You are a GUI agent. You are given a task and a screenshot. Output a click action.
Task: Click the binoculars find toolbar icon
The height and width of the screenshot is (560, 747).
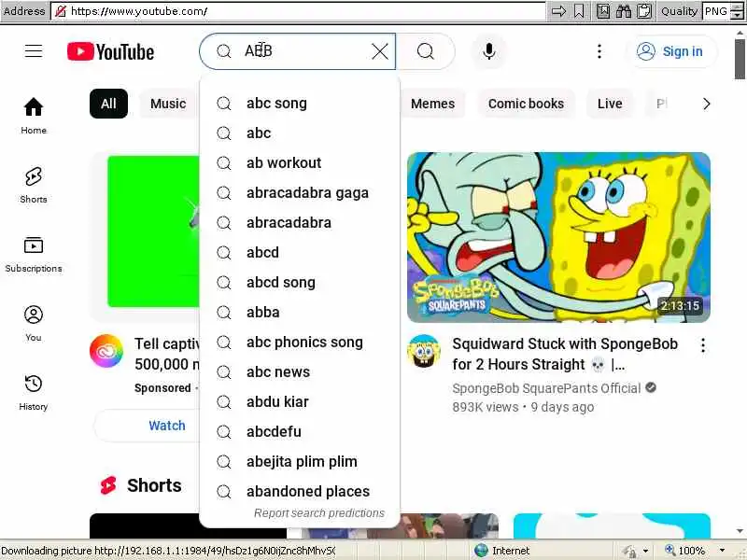point(624,11)
